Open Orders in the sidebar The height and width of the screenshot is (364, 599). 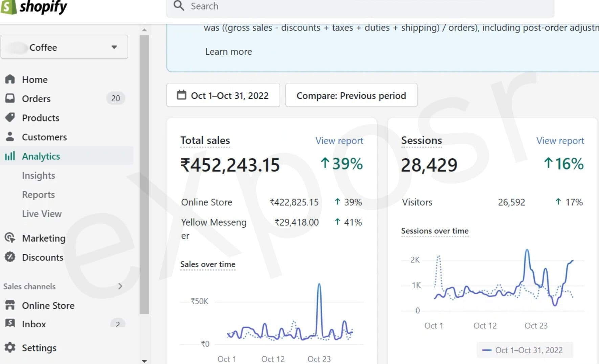(36, 99)
